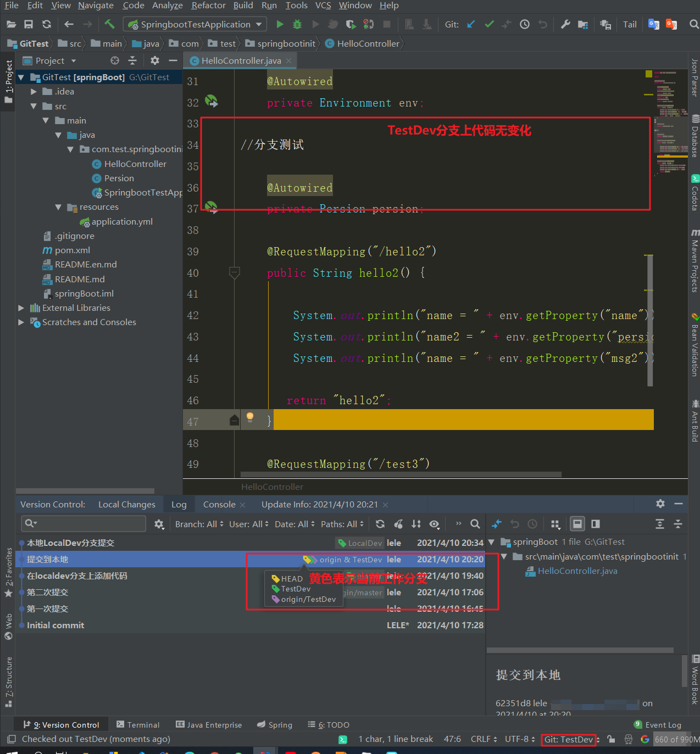Click the blue Git update arrow icon
The width and height of the screenshot is (700, 754).
coord(470,24)
